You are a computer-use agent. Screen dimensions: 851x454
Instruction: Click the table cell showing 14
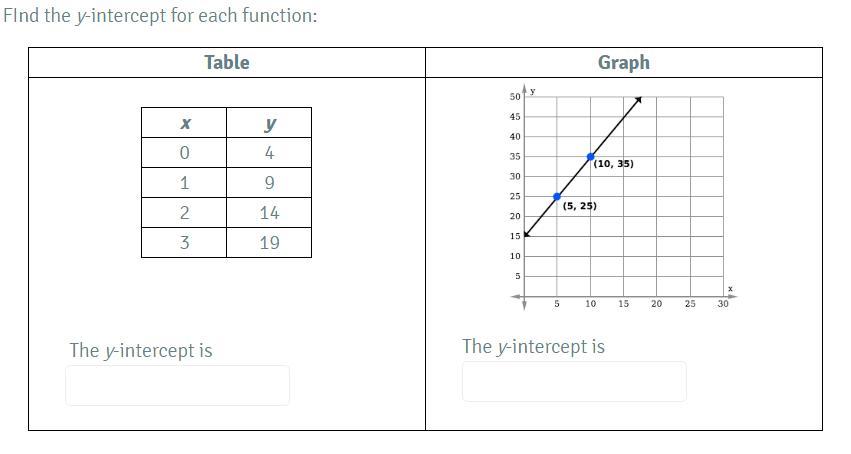coord(269,213)
